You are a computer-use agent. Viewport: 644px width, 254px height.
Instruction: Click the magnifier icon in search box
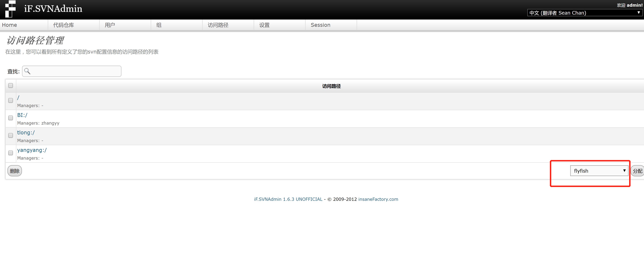(27, 71)
